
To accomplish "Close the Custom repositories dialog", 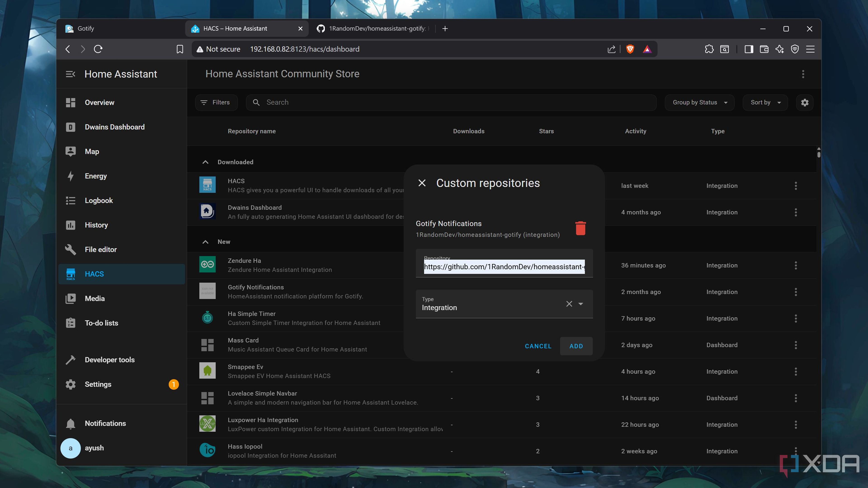I will (422, 183).
